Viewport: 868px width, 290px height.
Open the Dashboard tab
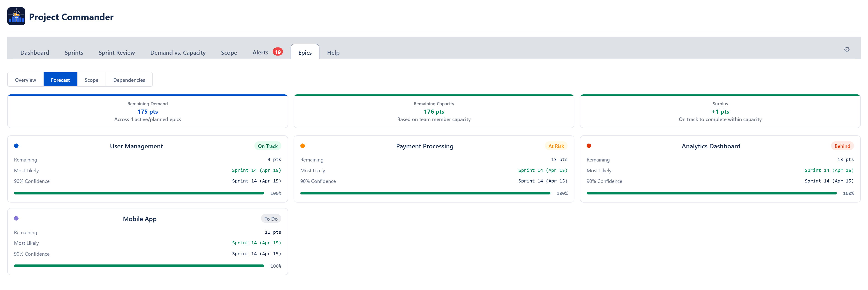[x=35, y=53]
